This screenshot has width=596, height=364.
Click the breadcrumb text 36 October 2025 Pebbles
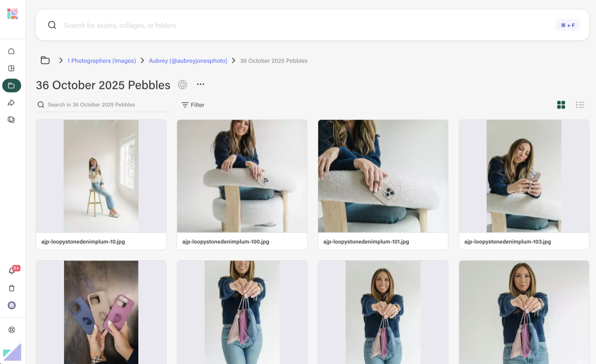[274, 61]
